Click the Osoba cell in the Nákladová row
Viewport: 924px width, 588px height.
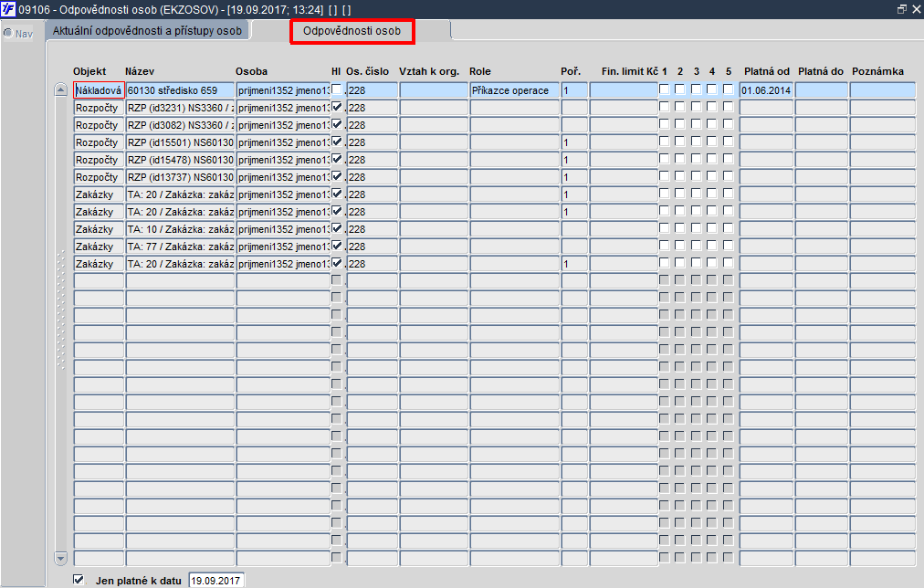point(283,90)
